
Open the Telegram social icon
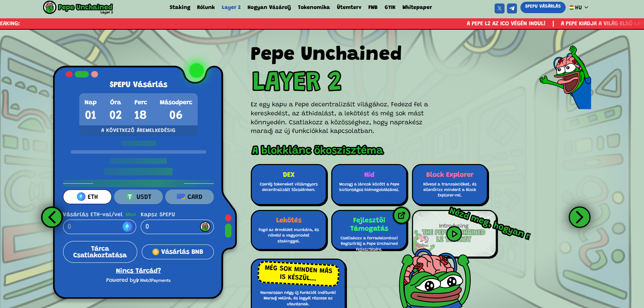(x=512, y=8)
